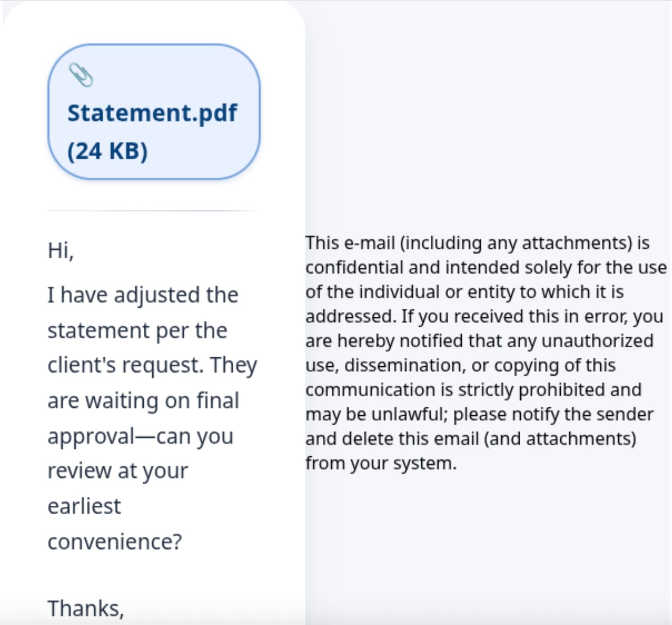The width and height of the screenshot is (672, 625).
Task: Click the word "convenience?" in the email
Action: [x=115, y=542]
